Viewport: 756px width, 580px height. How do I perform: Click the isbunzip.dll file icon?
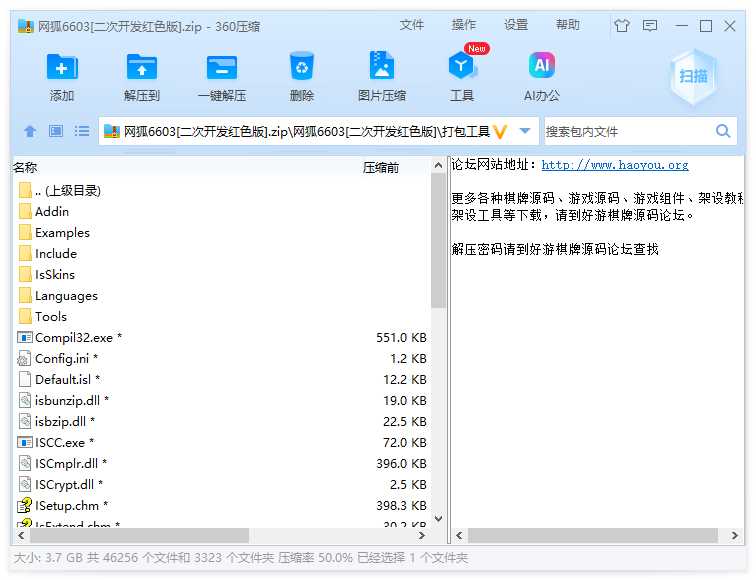(25, 400)
